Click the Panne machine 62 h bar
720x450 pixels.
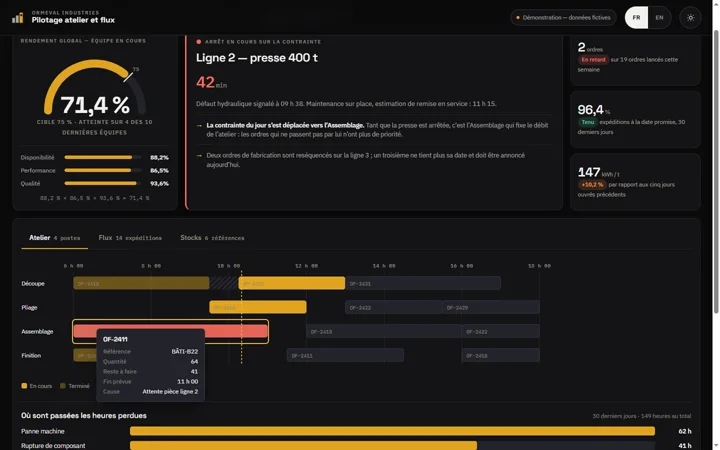click(392, 431)
